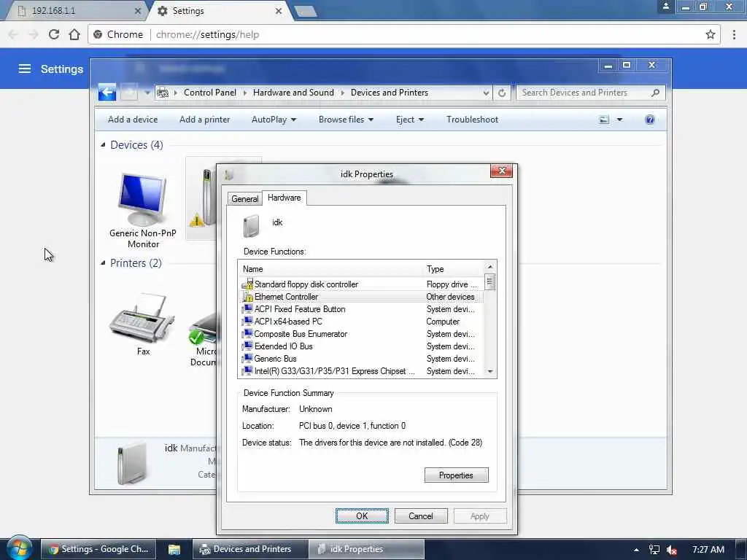Screen dimensions: 747x560
Task: Click Add a printer
Action: pos(204,120)
